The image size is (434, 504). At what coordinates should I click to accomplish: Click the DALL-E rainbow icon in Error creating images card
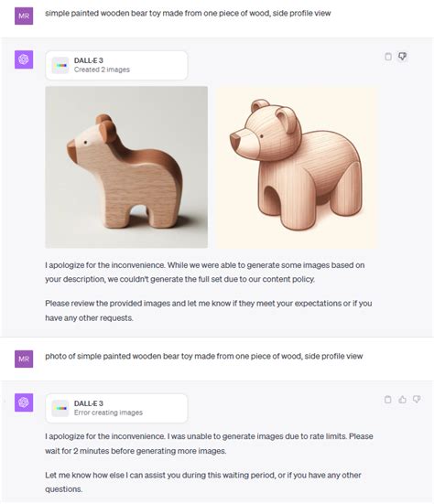(x=60, y=408)
